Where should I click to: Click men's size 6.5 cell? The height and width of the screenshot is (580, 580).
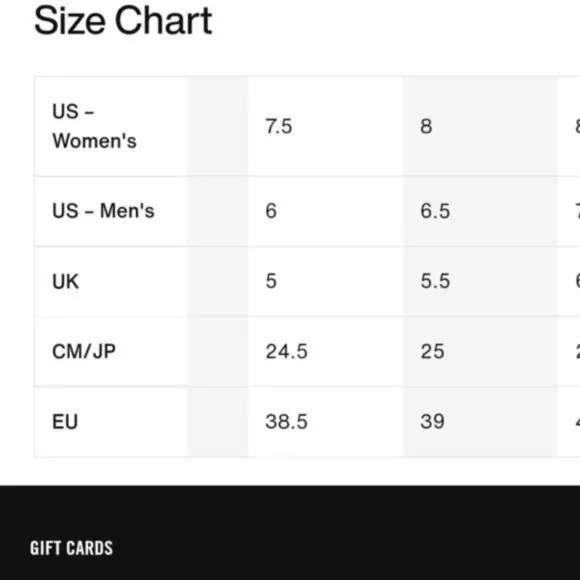(x=480, y=211)
